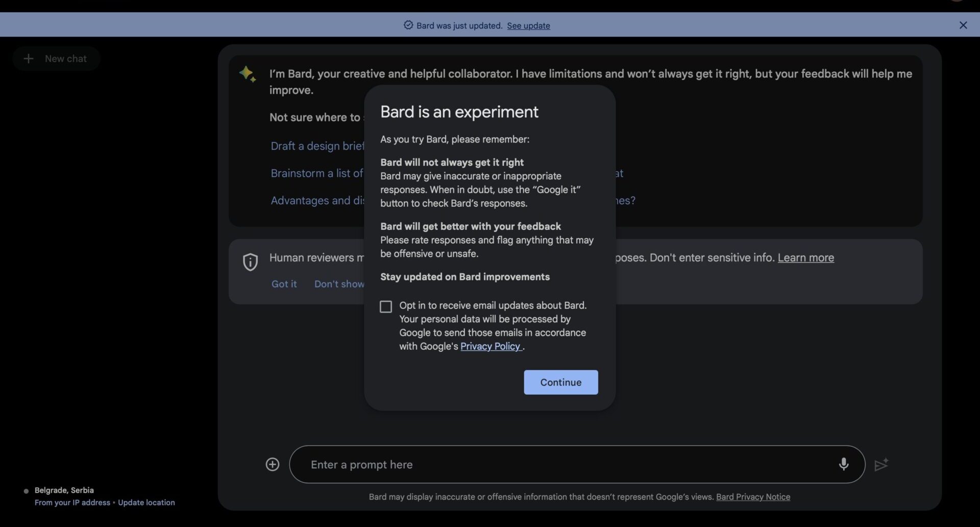The width and height of the screenshot is (980, 527).
Task: Open the Bard Privacy Notice link
Action: pyautogui.click(x=753, y=497)
